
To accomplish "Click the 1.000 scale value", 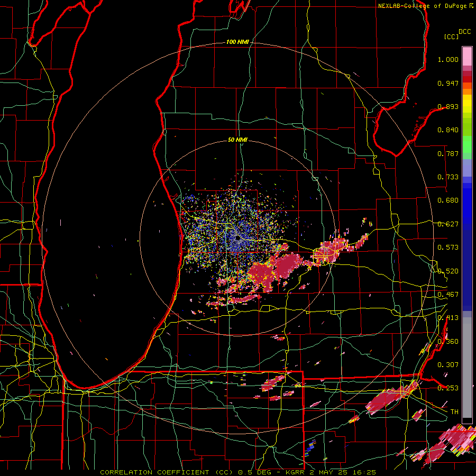I will coord(448,59).
